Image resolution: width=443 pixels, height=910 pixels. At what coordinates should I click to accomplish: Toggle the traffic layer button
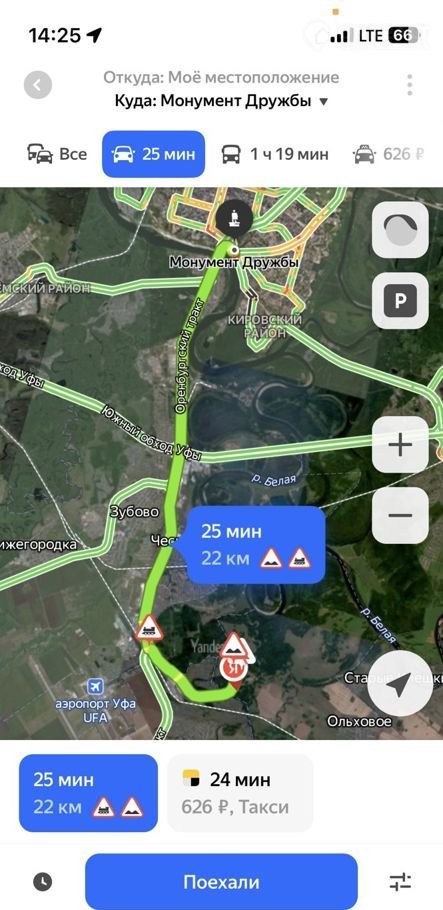coord(400,230)
